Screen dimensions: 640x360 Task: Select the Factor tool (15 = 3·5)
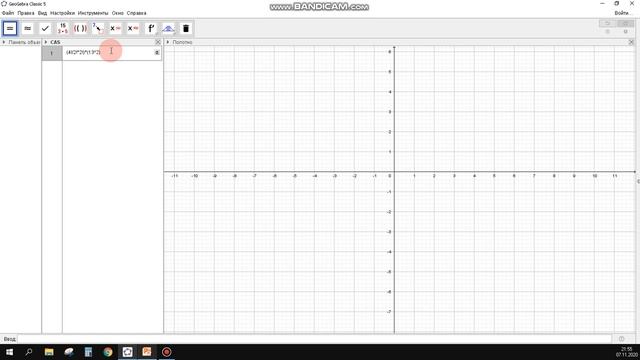[x=62, y=29]
